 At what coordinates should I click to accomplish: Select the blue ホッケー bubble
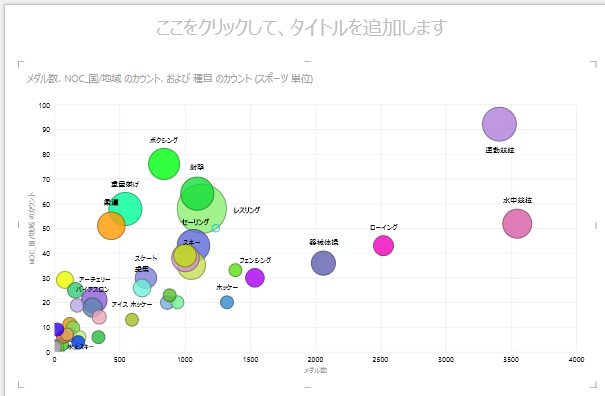pos(227,302)
